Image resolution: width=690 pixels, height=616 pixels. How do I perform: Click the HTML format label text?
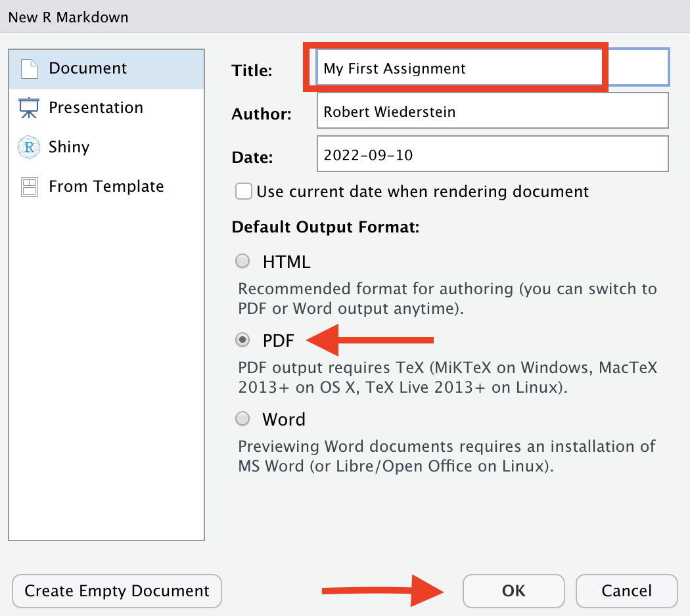(287, 261)
